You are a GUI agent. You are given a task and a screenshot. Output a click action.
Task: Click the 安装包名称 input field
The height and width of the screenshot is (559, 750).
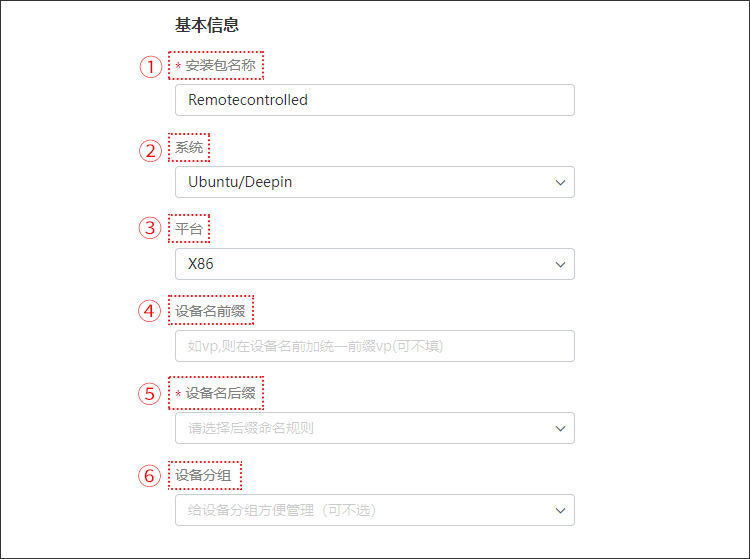[374, 100]
